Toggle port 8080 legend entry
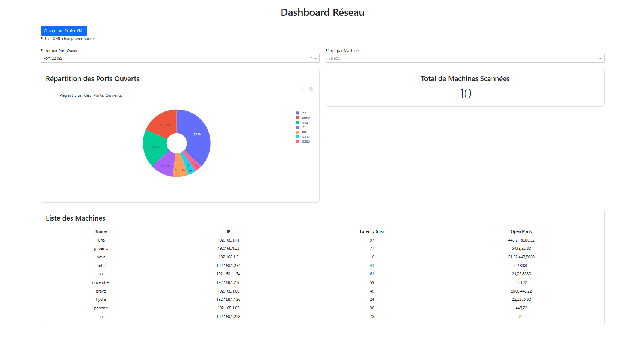644x344 pixels. [305, 118]
